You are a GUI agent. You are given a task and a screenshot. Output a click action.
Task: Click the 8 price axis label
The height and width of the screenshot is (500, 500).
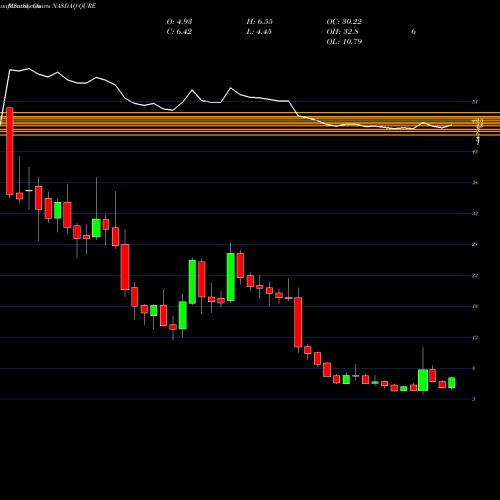pos(474,368)
